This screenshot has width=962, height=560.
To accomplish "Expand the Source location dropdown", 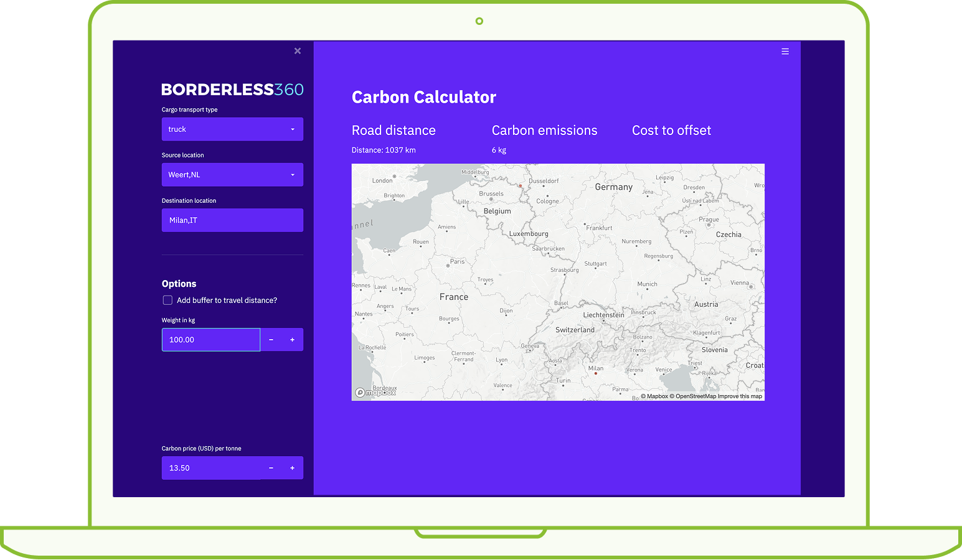I will tap(232, 175).
